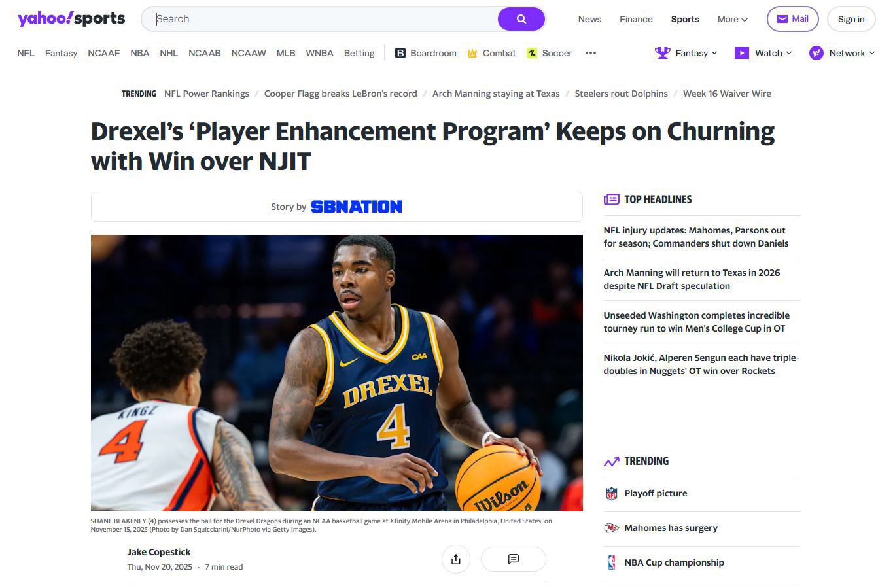Click the Top Headlines list icon
The height and width of the screenshot is (588, 895).
[x=612, y=199]
